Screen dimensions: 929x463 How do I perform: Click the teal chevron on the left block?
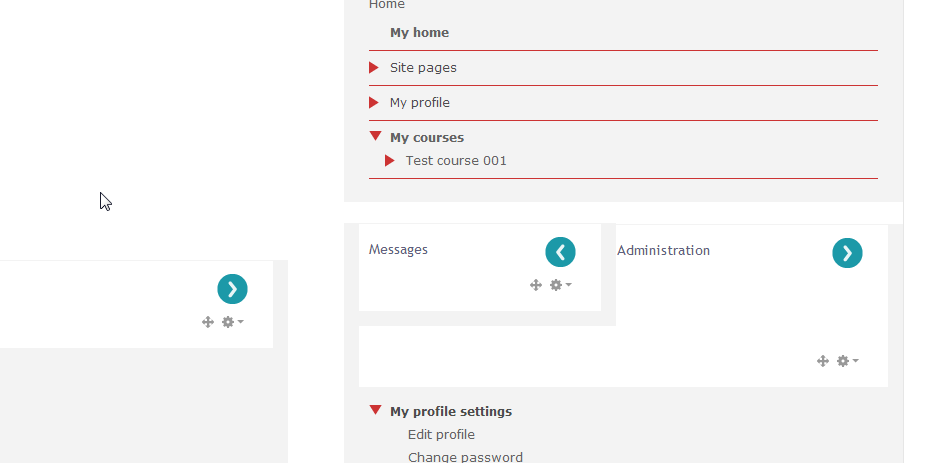[232, 289]
